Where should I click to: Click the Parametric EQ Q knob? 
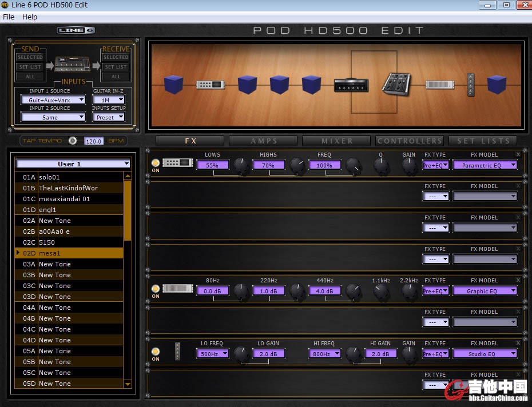pyautogui.click(x=381, y=165)
